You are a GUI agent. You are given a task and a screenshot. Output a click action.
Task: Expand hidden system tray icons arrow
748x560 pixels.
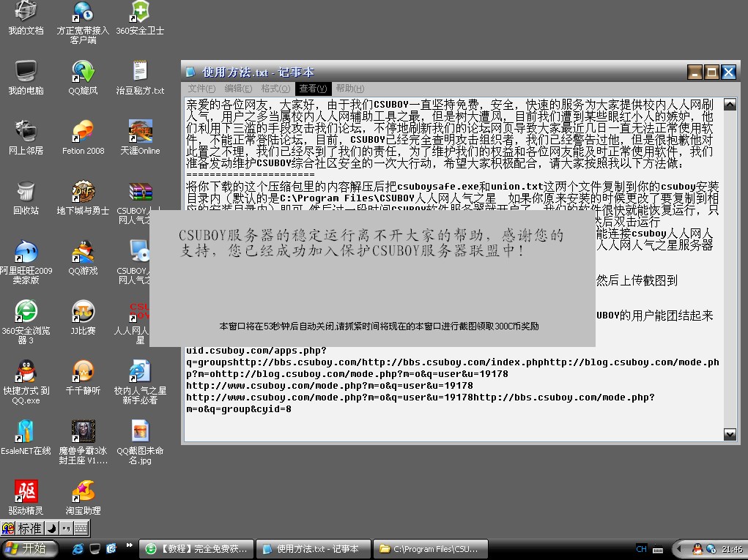point(679,549)
